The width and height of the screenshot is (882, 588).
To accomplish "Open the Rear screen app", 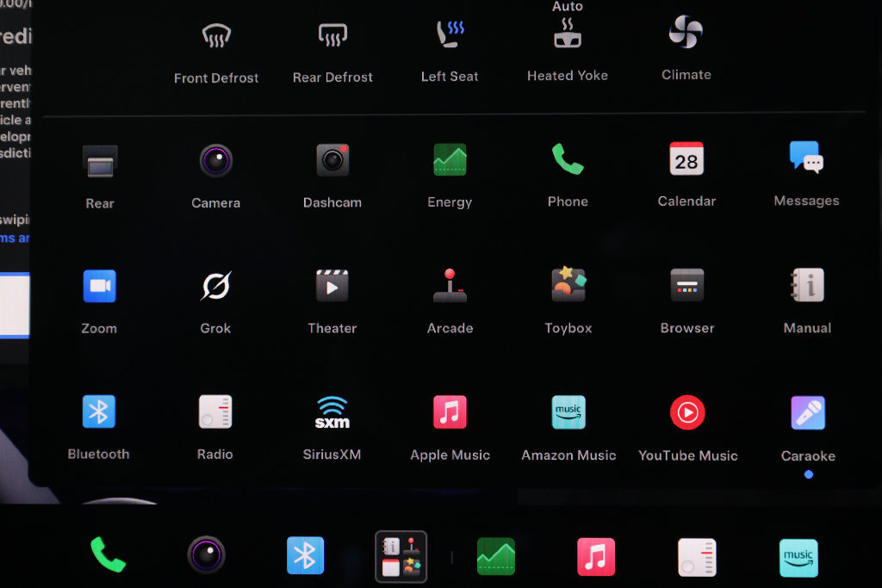I will pyautogui.click(x=100, y=161).
